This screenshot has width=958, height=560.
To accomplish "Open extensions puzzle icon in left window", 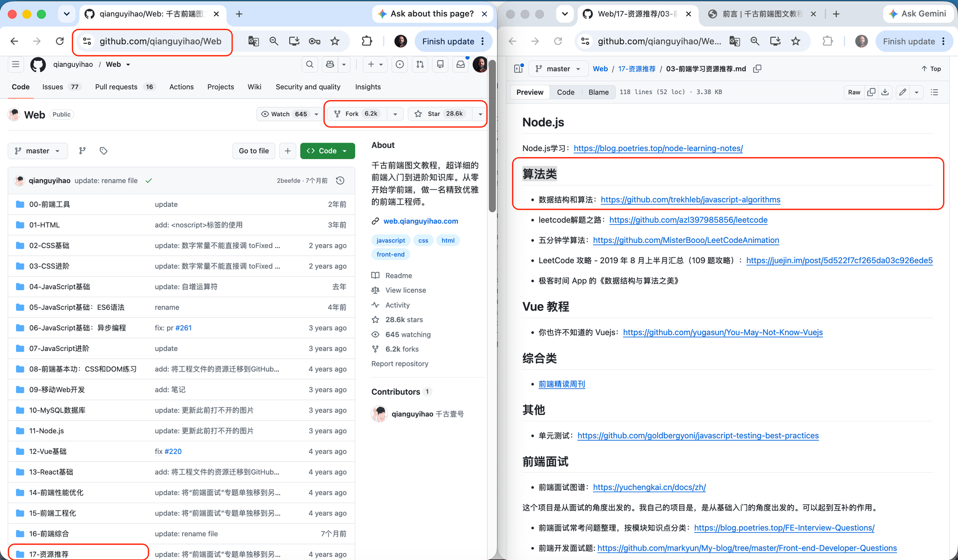I will coord(367,41).
